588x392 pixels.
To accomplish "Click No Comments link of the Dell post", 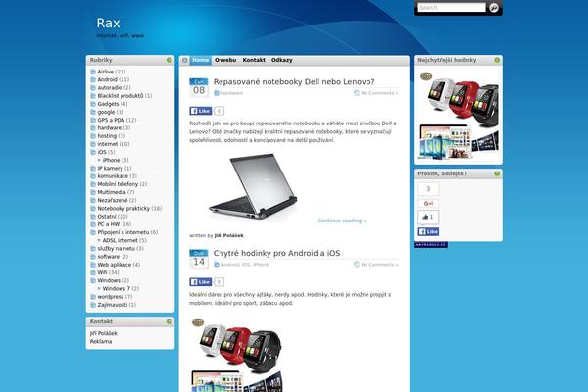I will (x=379, y=93).
